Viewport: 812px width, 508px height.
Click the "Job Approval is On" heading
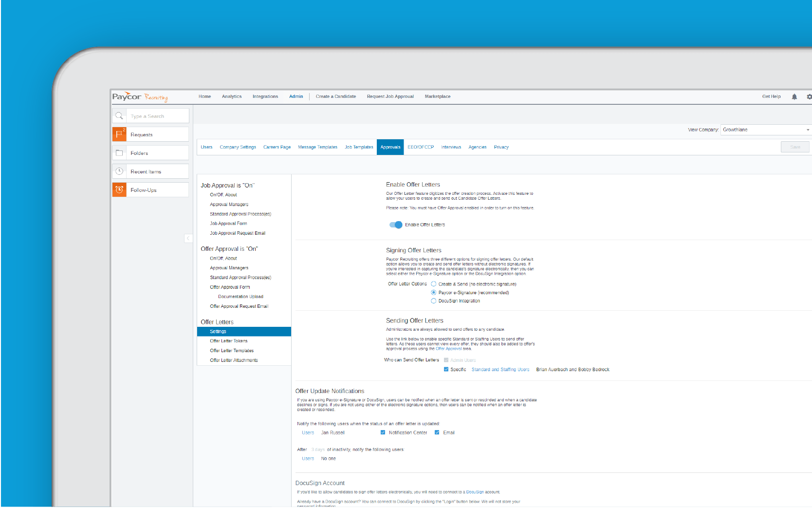[x=227, y=186]
